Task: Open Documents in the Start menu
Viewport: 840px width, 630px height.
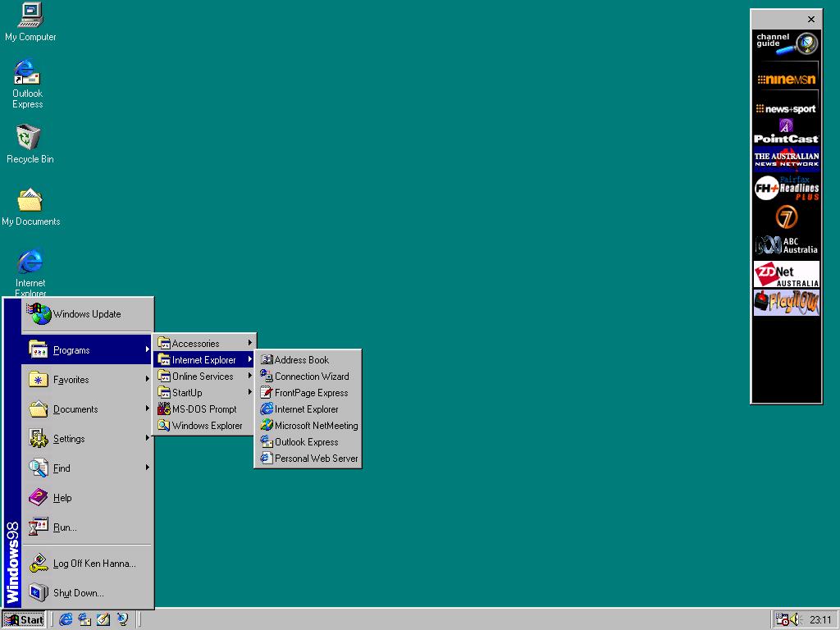Action: point(86,409)
